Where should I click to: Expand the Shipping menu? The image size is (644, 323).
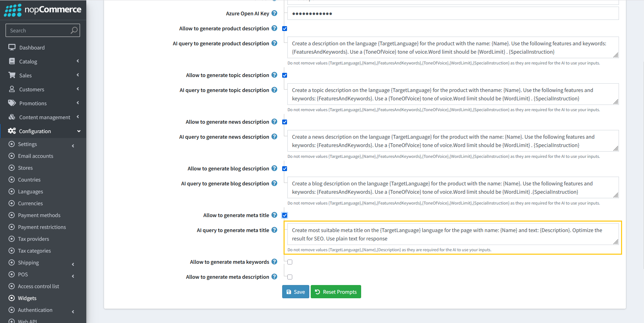tap(28, 262)
